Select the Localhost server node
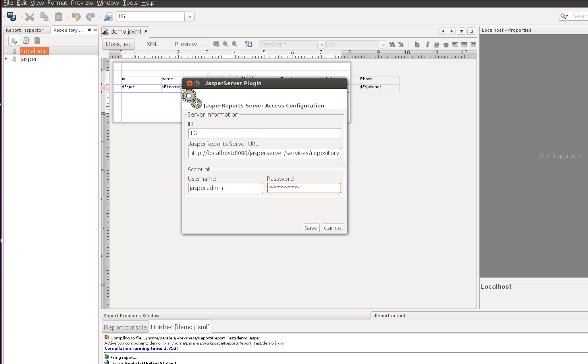Screen dimensions: 588x364 (x=34, y=51)
